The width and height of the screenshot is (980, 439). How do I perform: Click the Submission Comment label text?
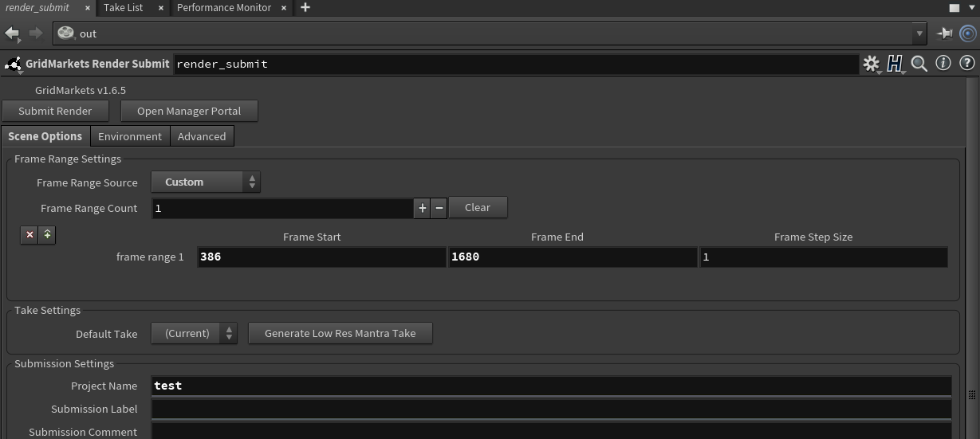coord(83,432)
